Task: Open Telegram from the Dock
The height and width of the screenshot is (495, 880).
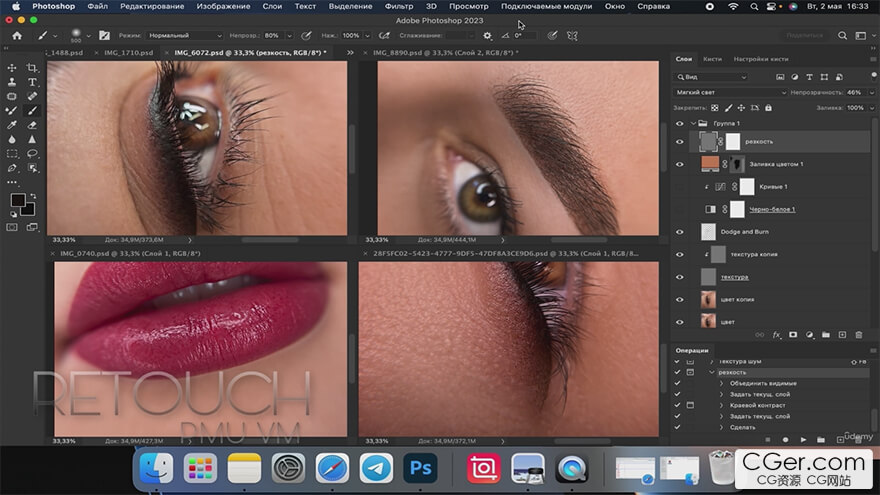Action: click(x=376, y=468)
